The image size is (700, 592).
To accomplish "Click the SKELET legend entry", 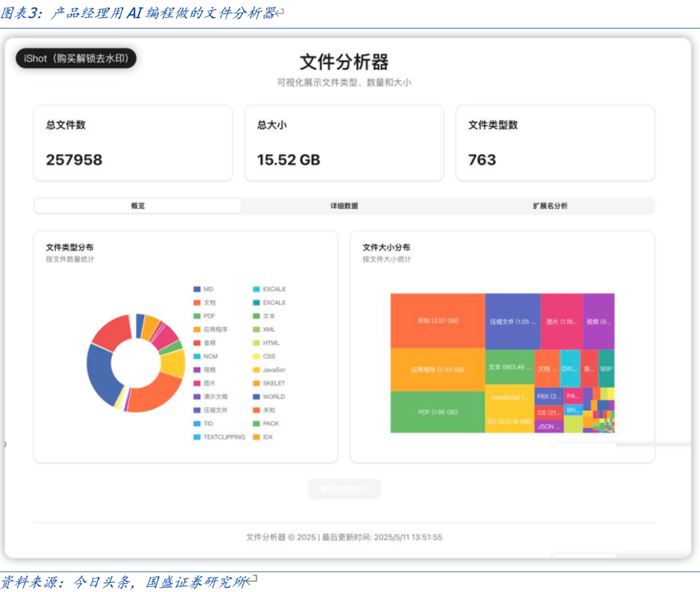I will (x=269, y=383).
